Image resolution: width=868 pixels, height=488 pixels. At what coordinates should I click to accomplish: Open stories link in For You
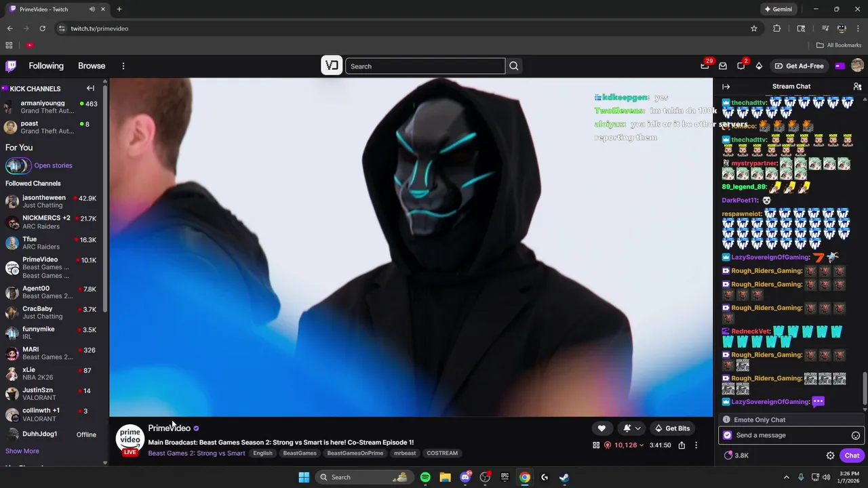tap(53, 165)
